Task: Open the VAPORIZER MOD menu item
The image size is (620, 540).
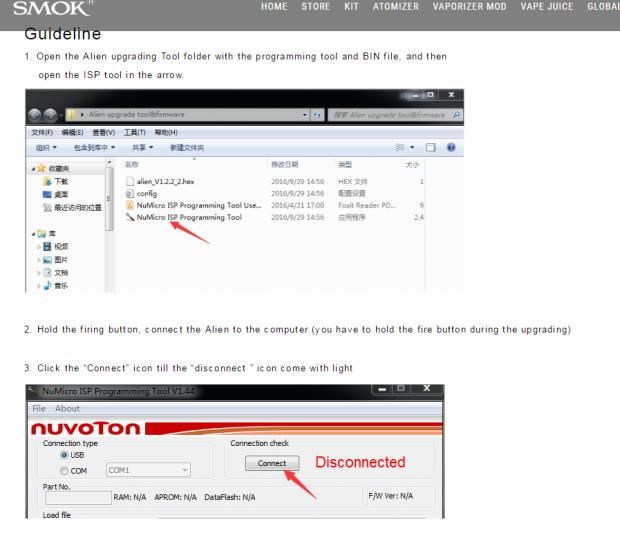Action: tap(469, 7)
